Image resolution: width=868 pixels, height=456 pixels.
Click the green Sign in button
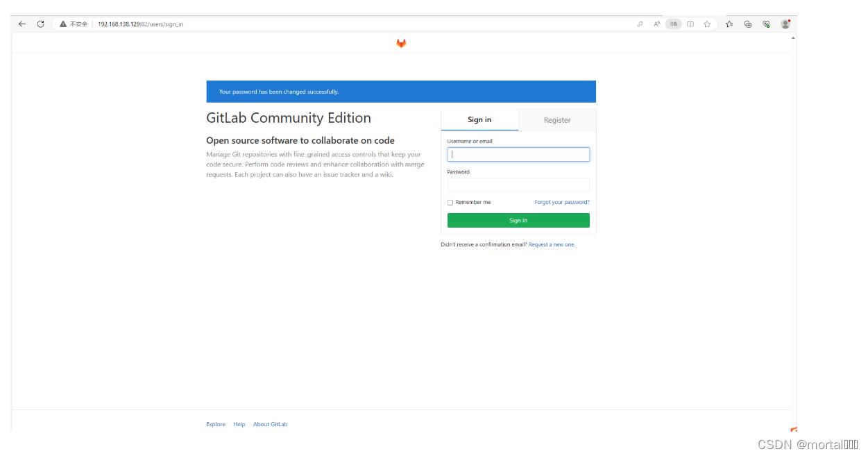(518, 220)
